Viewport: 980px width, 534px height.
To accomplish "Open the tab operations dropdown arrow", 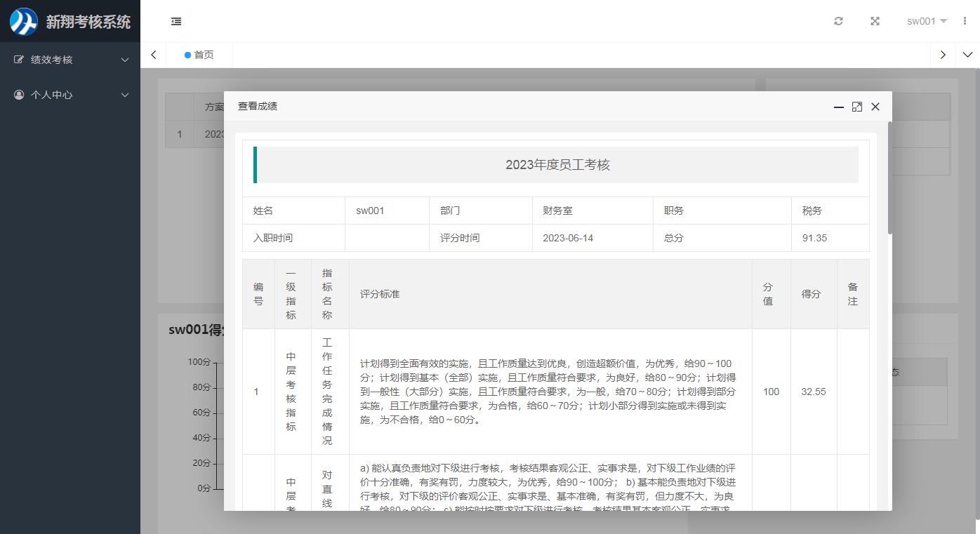I will coord(967,55).
